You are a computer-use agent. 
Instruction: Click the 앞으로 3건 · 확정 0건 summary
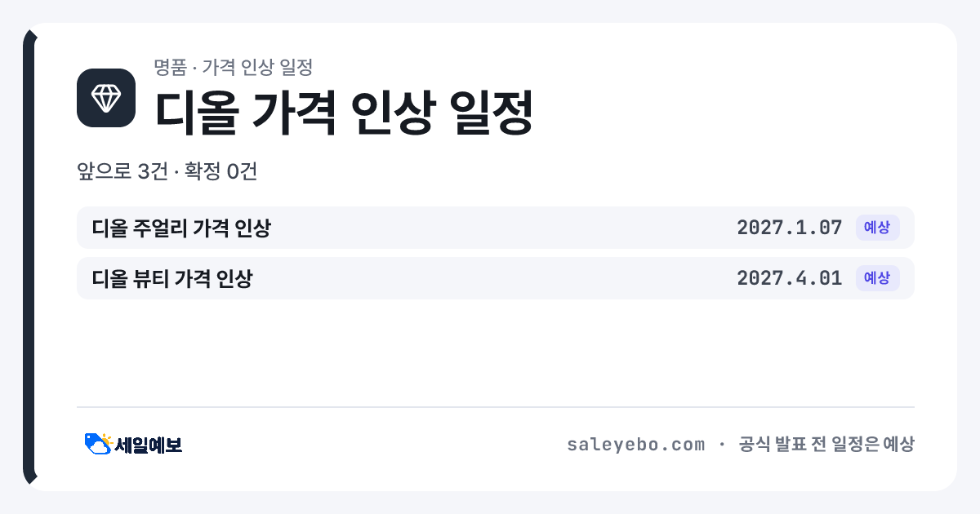pyautogui.click(x=167, y=172)
